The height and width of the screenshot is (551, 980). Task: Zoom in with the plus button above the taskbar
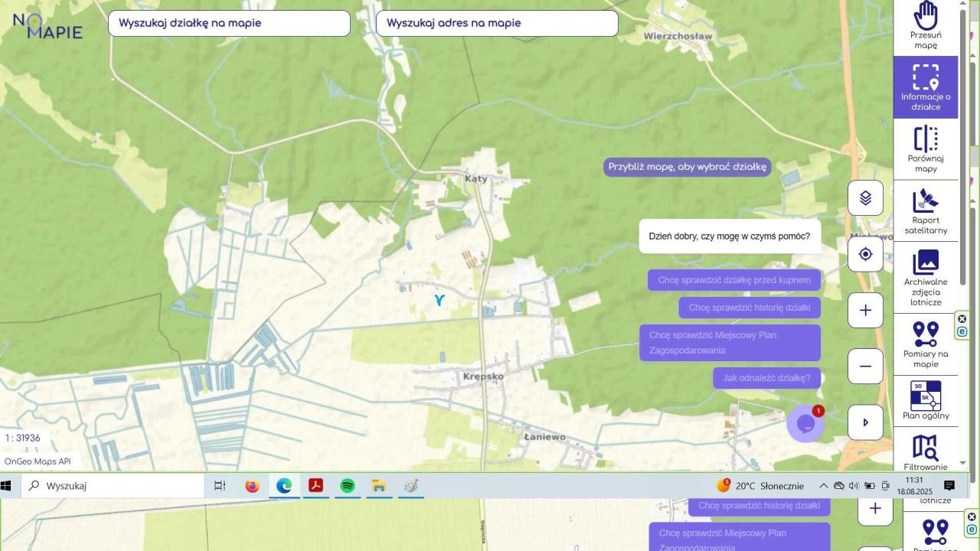click(865, 310)
